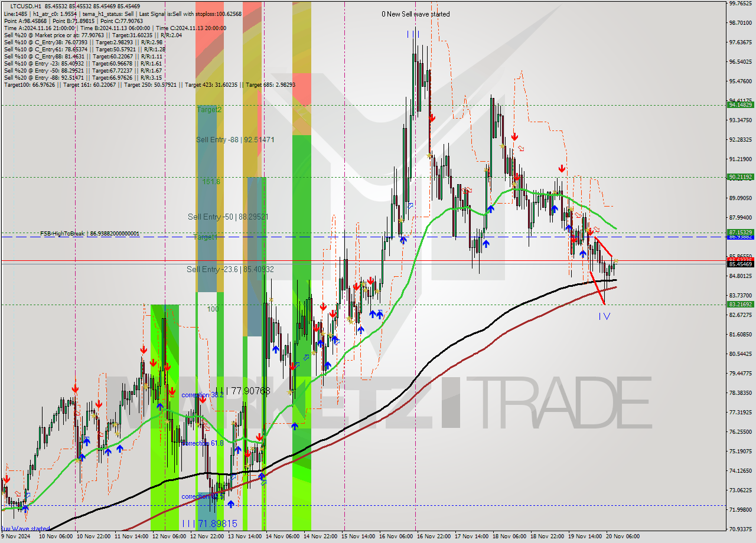Click price axis value 83.73700
This screenshot has height=543, width=756.
point(741,295)
